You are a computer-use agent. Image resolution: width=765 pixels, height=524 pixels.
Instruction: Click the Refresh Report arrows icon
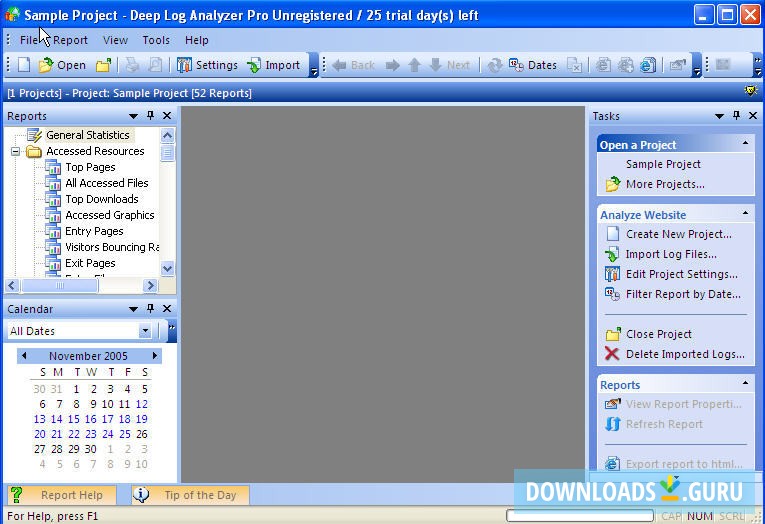click(613, 424)
